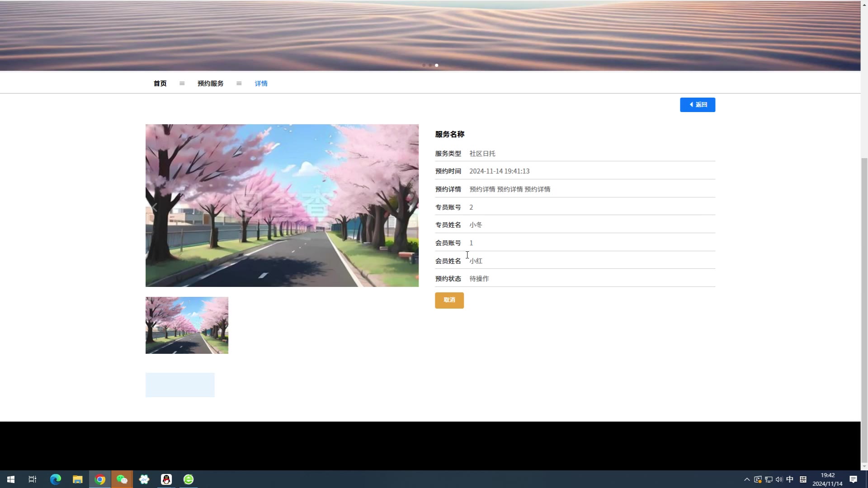868x488 pixels.
Task: Open WeChat from taskbar
Action: point(122,479)
